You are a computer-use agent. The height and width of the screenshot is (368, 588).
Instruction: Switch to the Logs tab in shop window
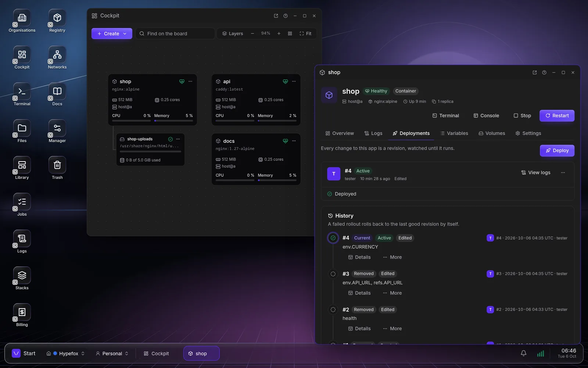[373, 133]
